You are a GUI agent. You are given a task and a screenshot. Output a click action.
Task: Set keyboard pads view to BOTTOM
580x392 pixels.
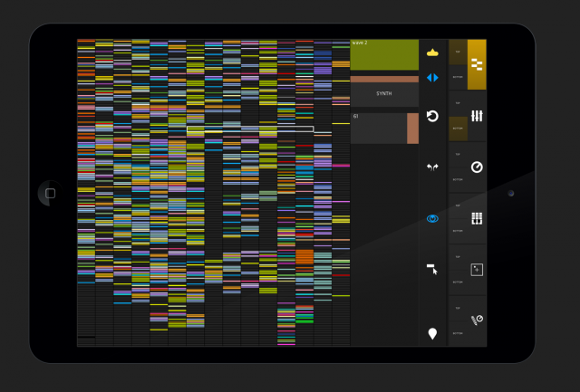pyautogui.click(x=458, y=231)
